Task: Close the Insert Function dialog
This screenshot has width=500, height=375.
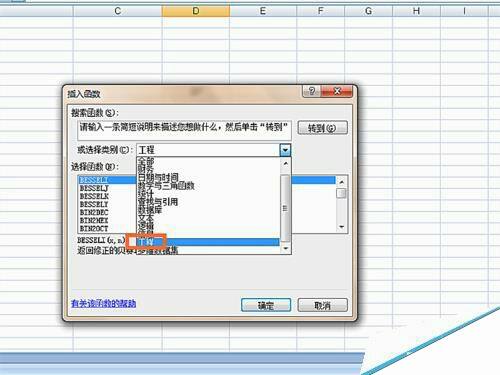Action: [x=337, y=91]
